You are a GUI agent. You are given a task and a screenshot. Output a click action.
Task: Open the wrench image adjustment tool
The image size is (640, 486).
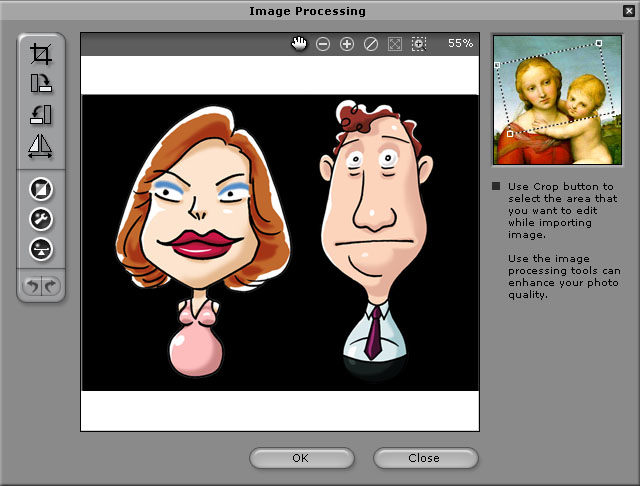pos(41,219)
